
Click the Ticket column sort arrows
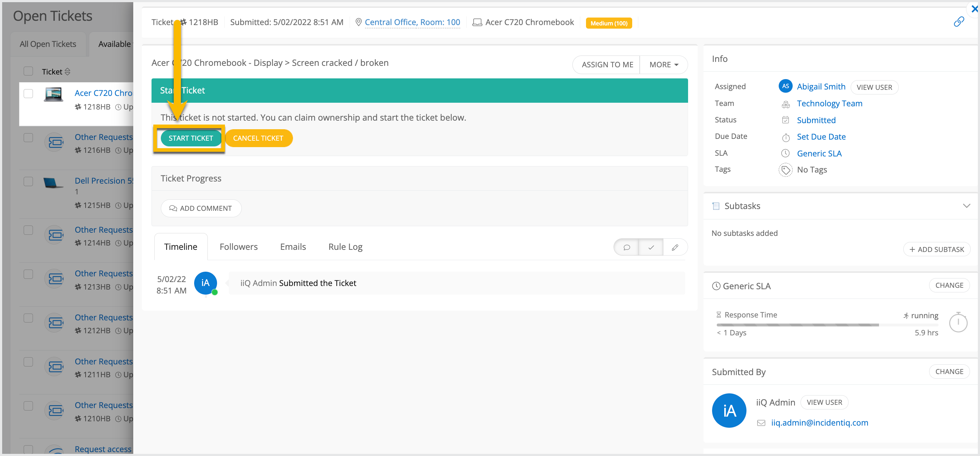(x=68, y=72)
